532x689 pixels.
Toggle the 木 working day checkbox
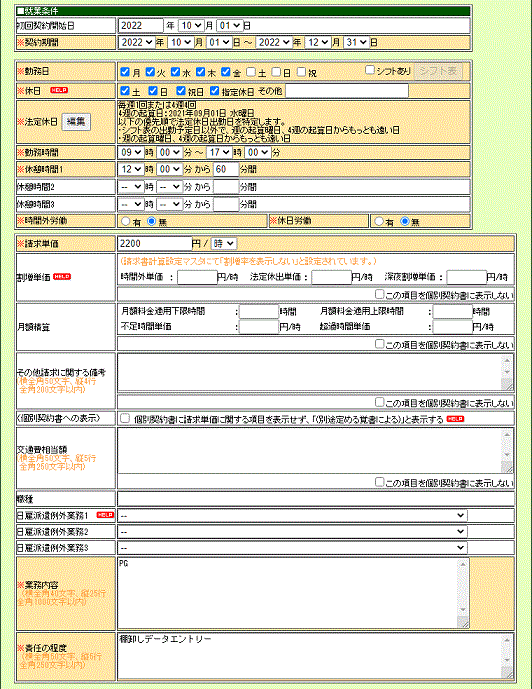[201, 72]
